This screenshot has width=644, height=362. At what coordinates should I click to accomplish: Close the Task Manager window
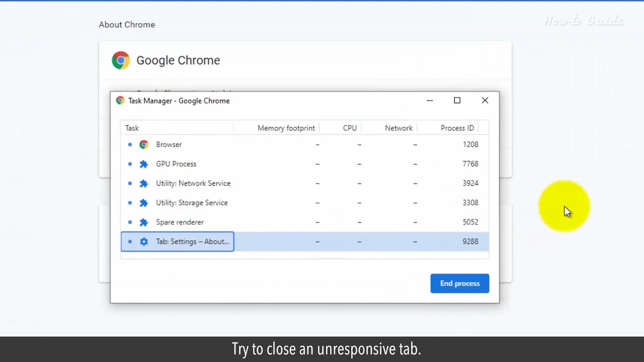point(485,101)
